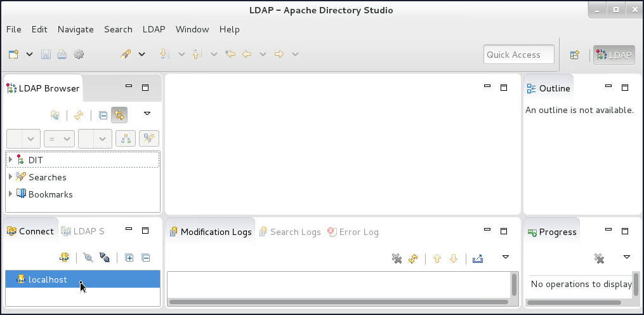Select the localhost connection

[x=82, y=279]
